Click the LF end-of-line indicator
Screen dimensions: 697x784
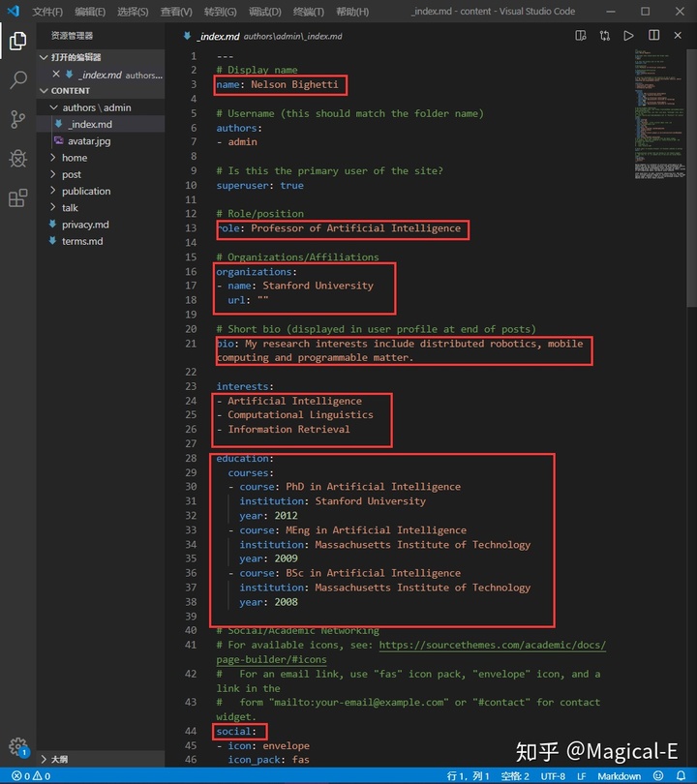(x=582, y=776)
